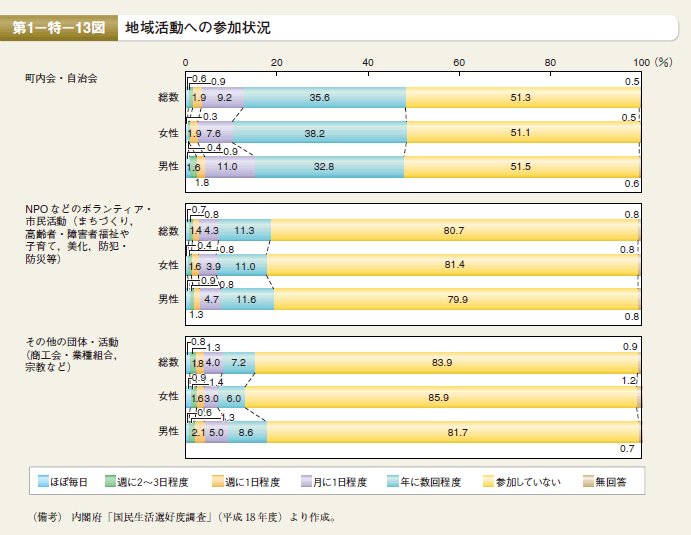
Task: Click the その他の団体・活動 category label
Action: point(72,341)
